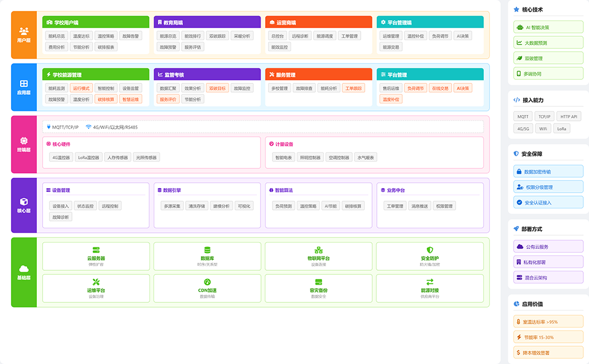Click the 数据库 database stack icon
The width and height of the screenshot is (589, 364).
click(x=207, y=250)
